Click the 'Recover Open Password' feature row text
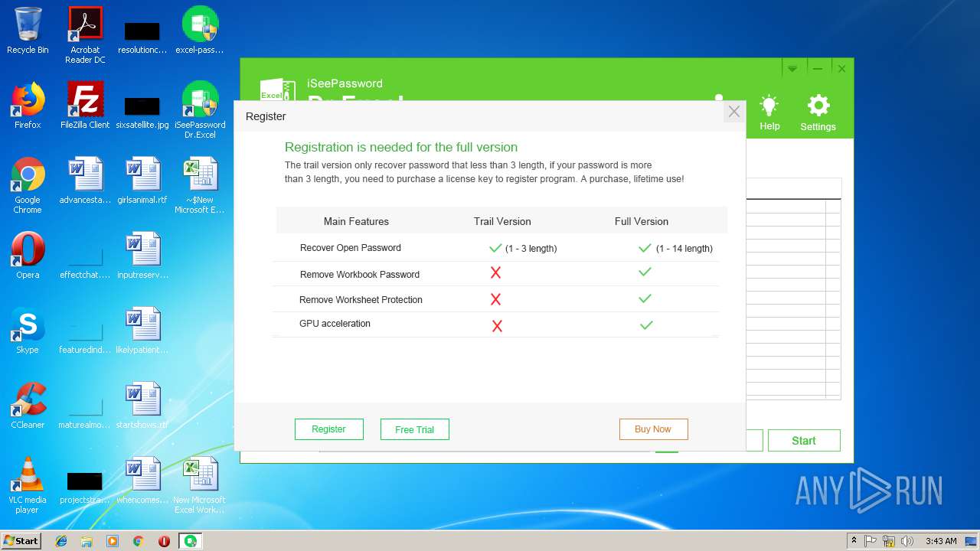This screenshot has height=551, width=980. tap(351, 248)
